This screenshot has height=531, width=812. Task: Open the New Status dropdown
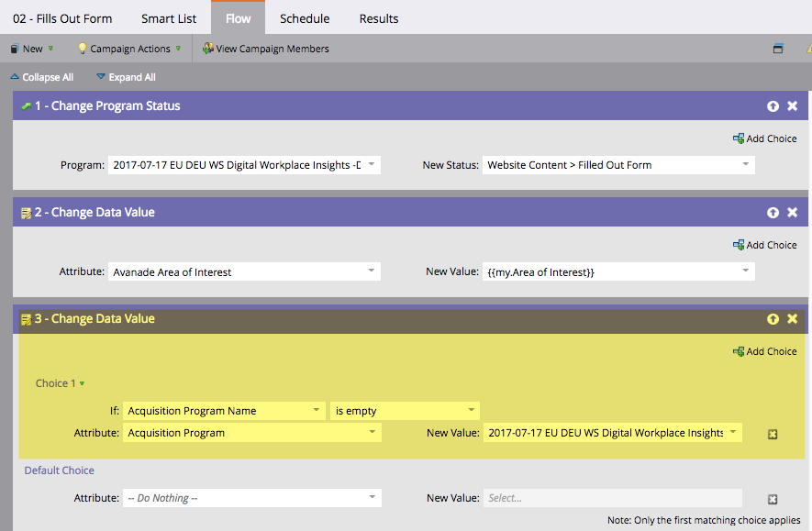(618, 165)
